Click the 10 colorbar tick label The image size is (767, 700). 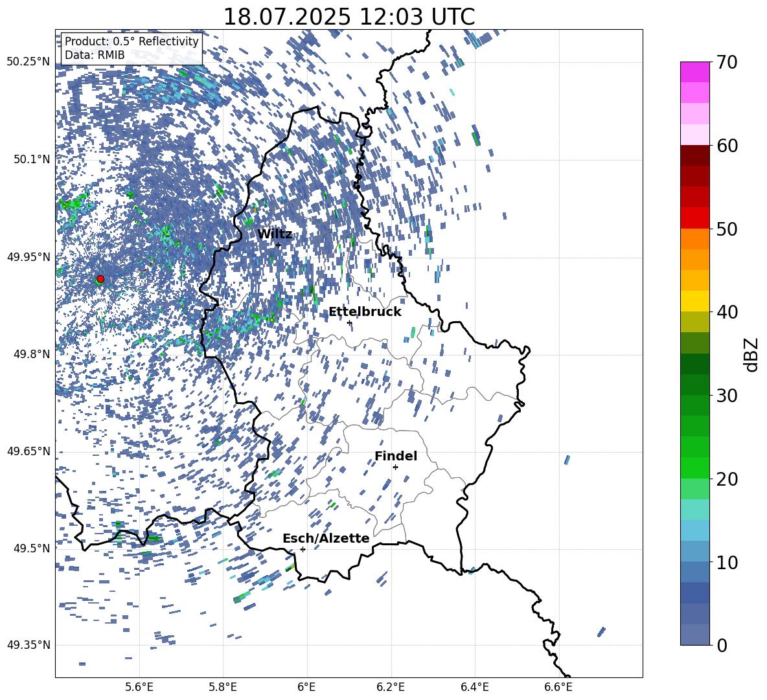(x=727, y=562)
